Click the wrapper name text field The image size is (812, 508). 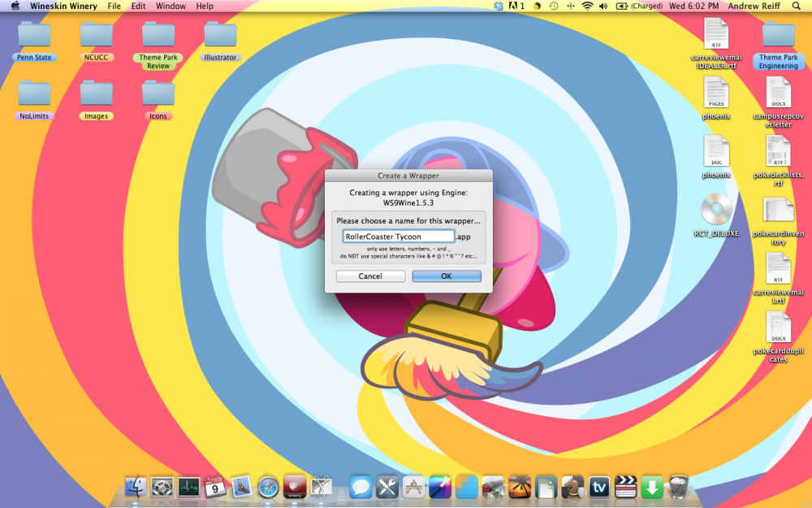point(398,237)
